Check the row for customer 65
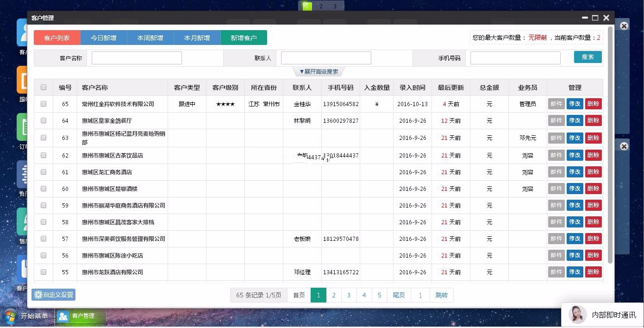 coord(44,104)
